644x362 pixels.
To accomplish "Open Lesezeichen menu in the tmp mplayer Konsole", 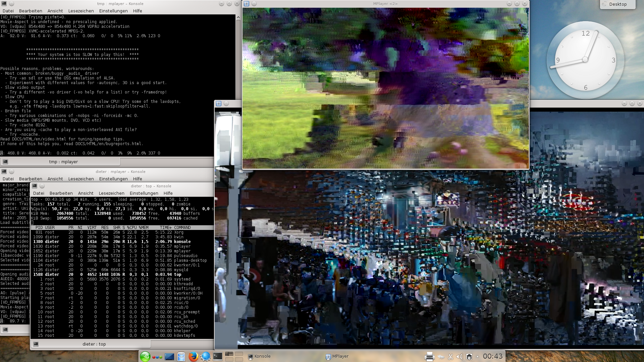I will pos(81,11).
